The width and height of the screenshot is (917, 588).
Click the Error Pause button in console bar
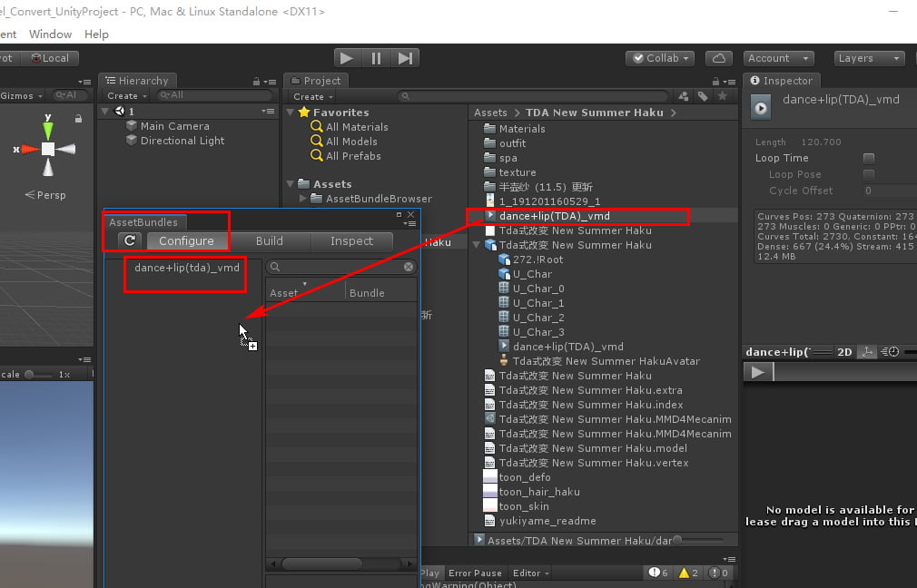pos(476,573)
